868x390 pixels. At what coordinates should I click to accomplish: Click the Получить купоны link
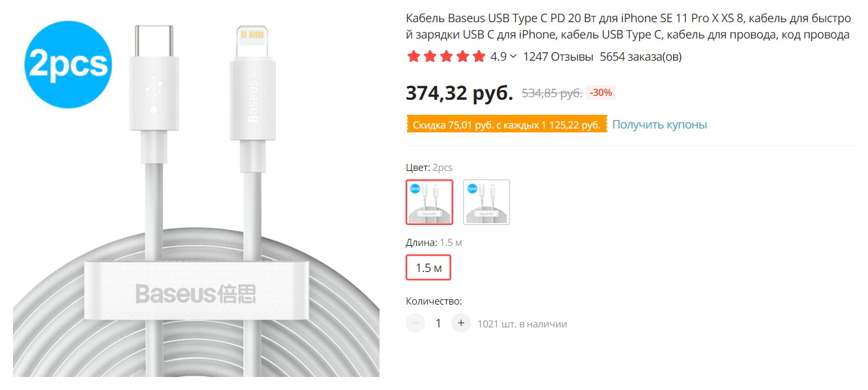coord(659,125)
